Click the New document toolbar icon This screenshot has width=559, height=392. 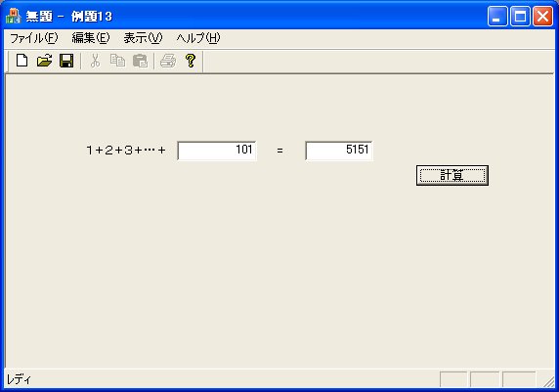[x=22, y=61]
